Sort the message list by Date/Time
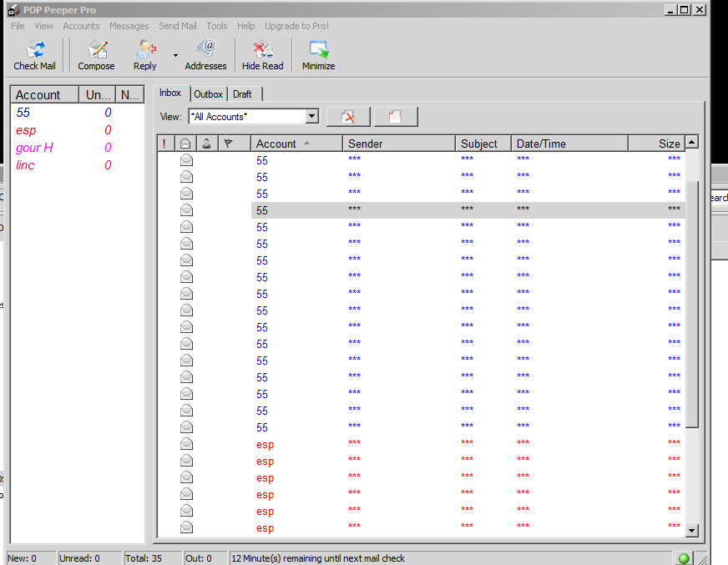Screen dimensions: 728x565 tap(569, 144)
